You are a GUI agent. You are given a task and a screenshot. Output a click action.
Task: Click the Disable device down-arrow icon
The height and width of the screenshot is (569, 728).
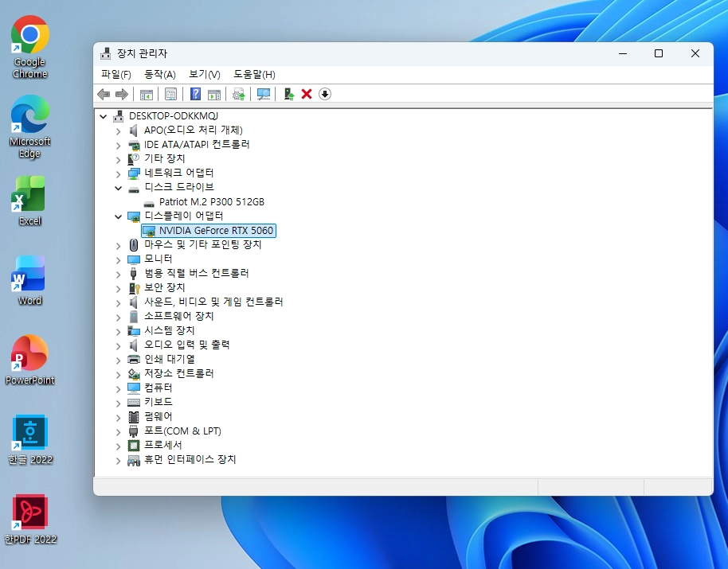(325, 94)
